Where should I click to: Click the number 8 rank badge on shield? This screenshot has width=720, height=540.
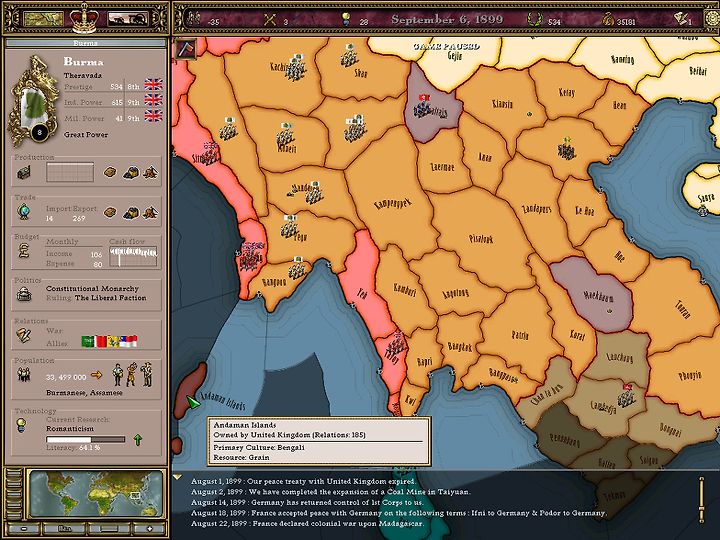coord(39,133)
